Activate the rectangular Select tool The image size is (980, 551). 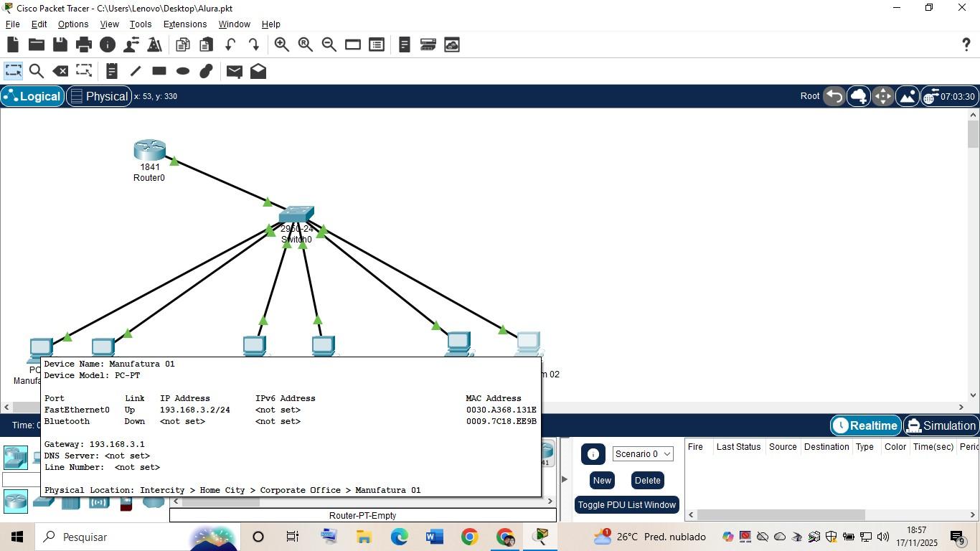[x=13, y=71]
